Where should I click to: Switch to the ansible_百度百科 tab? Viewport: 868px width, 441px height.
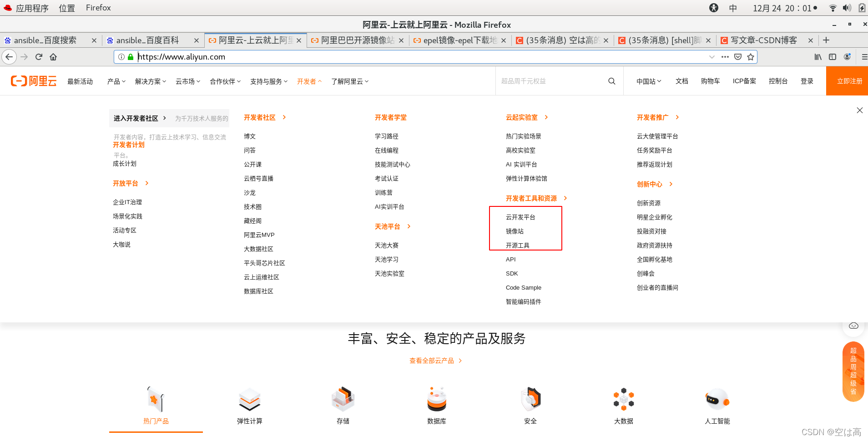tap(153, 40)
